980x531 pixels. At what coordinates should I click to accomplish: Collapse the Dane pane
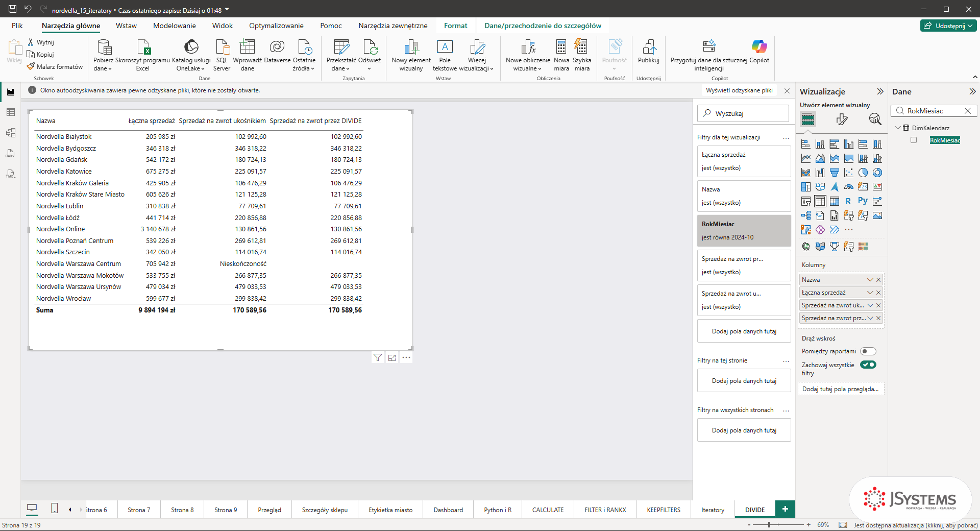(x=972, y=91)
